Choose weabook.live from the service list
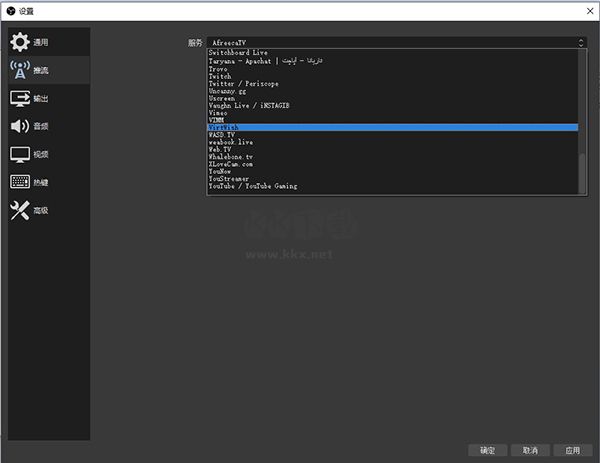The width and height of the screenshot is (600, 463). coord(393,142)
